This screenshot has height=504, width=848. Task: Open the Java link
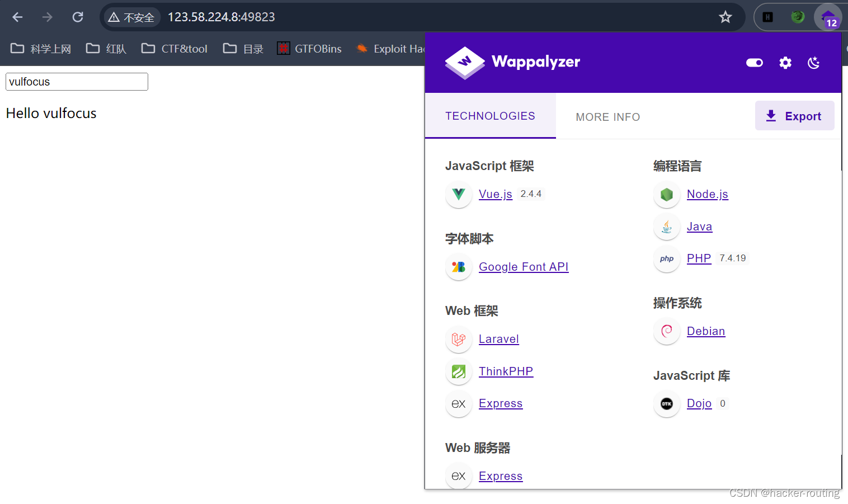699,227
